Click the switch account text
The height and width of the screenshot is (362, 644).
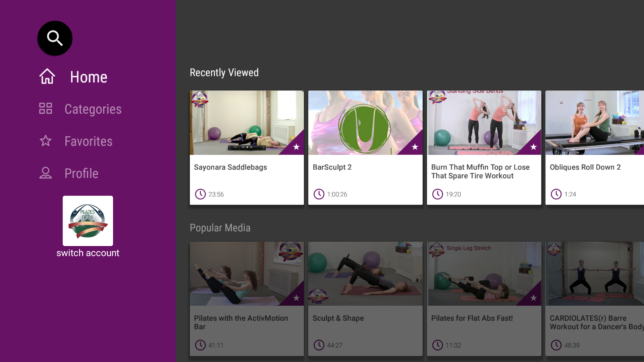(88, 253)
